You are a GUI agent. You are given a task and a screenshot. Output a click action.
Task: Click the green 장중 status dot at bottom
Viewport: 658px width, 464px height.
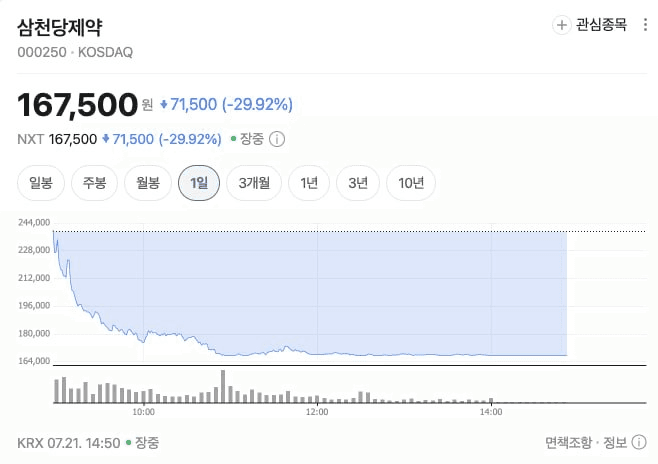point(128,442)
